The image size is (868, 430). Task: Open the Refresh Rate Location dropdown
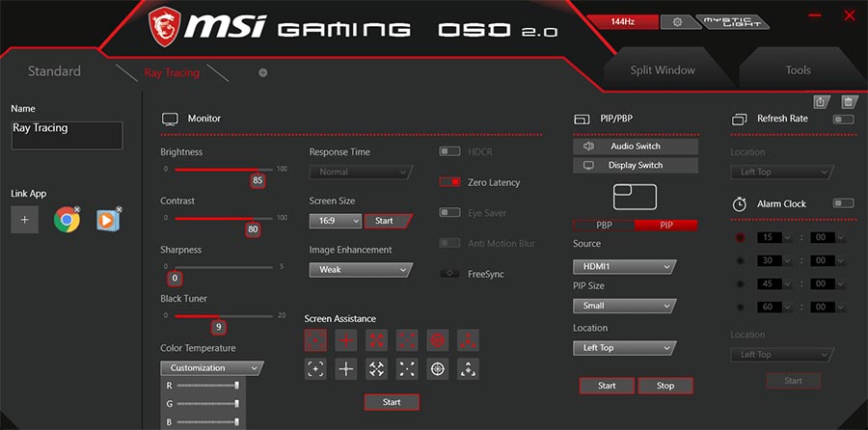tap(782, 173)
